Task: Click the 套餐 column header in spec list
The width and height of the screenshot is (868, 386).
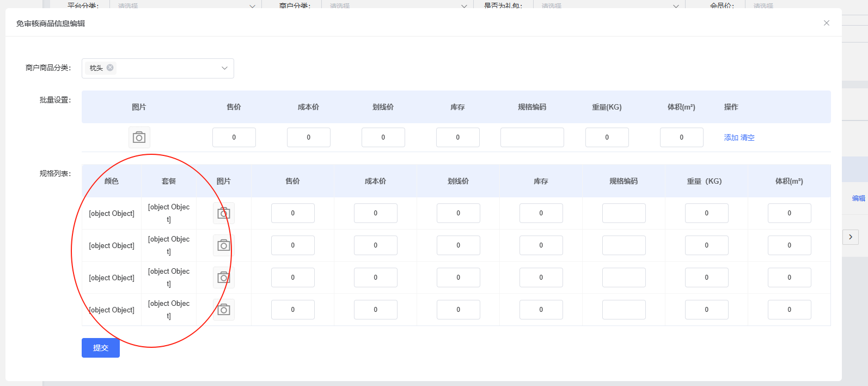Action: tap(169, 181)
